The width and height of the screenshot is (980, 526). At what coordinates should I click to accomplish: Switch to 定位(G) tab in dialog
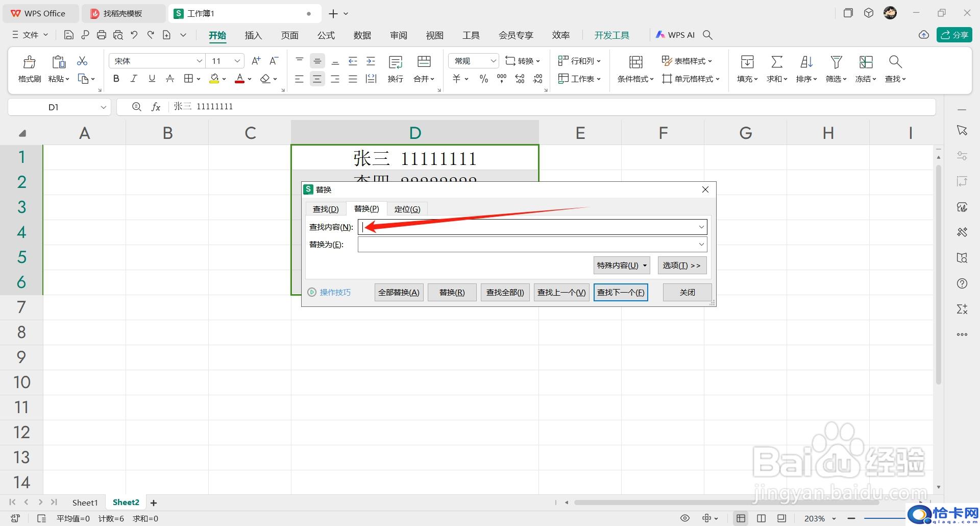point(407,209)
